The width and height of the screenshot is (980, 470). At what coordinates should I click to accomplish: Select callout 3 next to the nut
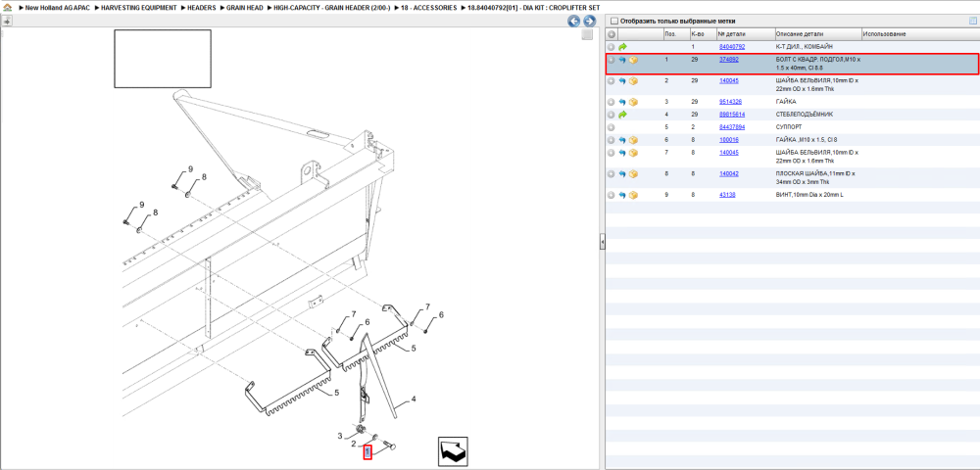(341, 435)
